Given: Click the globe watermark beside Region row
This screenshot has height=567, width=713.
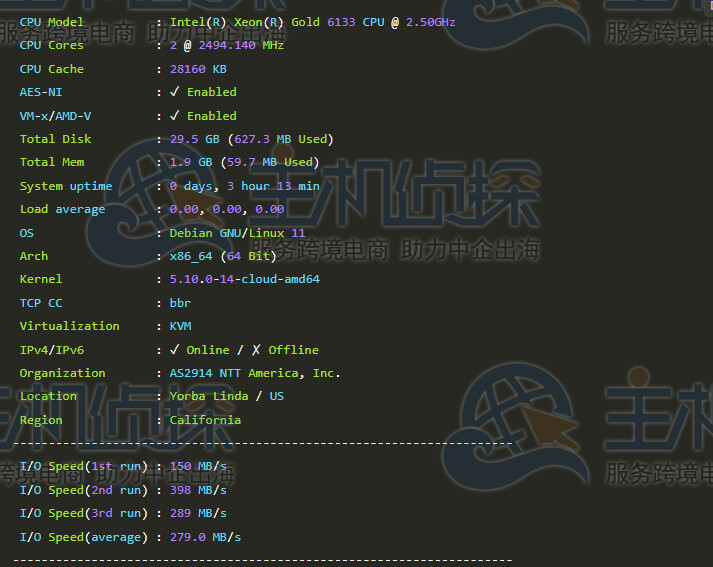Looking at the screenshot, I should click(516, 425).
